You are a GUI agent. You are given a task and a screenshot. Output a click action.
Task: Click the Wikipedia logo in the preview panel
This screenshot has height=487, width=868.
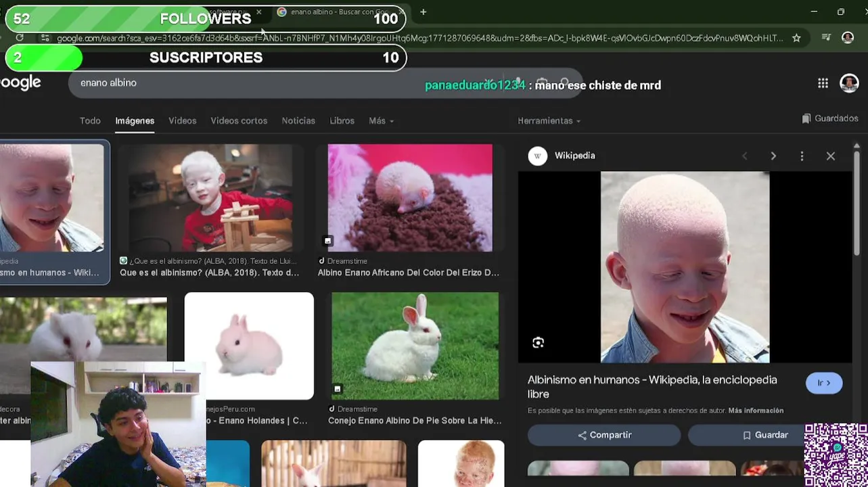click(x=538, y=156)
